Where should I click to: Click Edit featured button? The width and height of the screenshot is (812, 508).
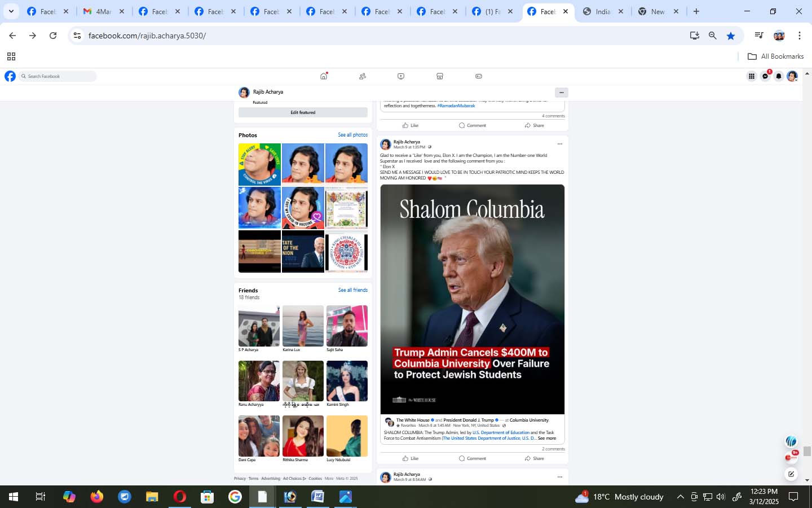tap(303, 112)
